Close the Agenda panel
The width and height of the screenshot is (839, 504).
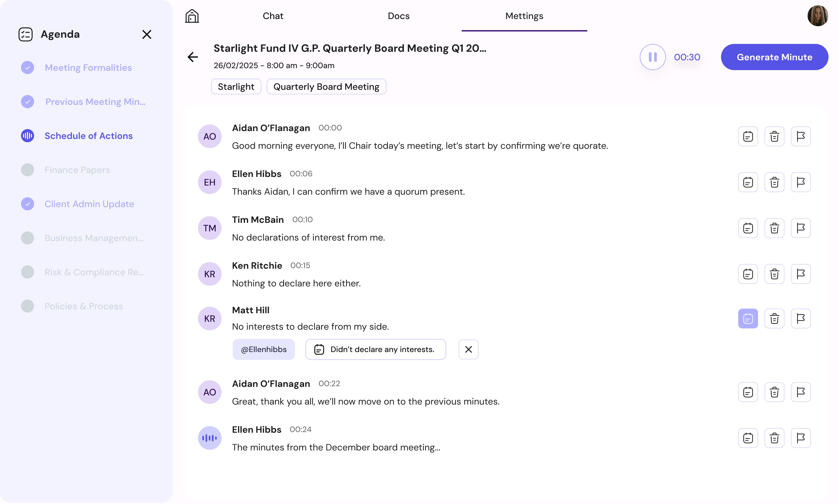coord(147,34)
